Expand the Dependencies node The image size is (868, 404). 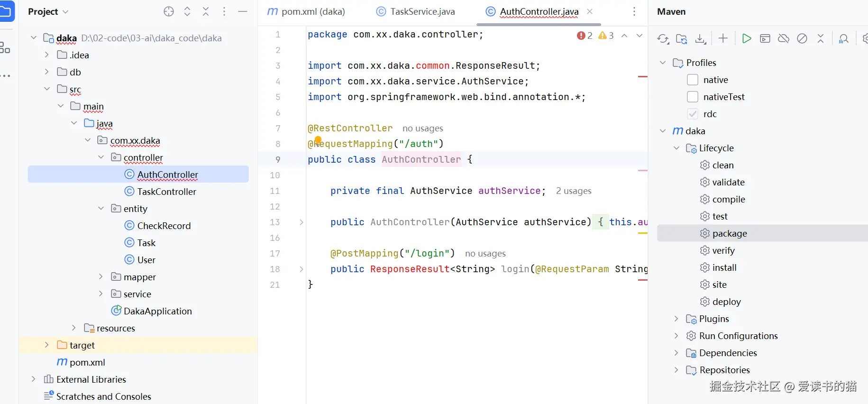(676, 353)
